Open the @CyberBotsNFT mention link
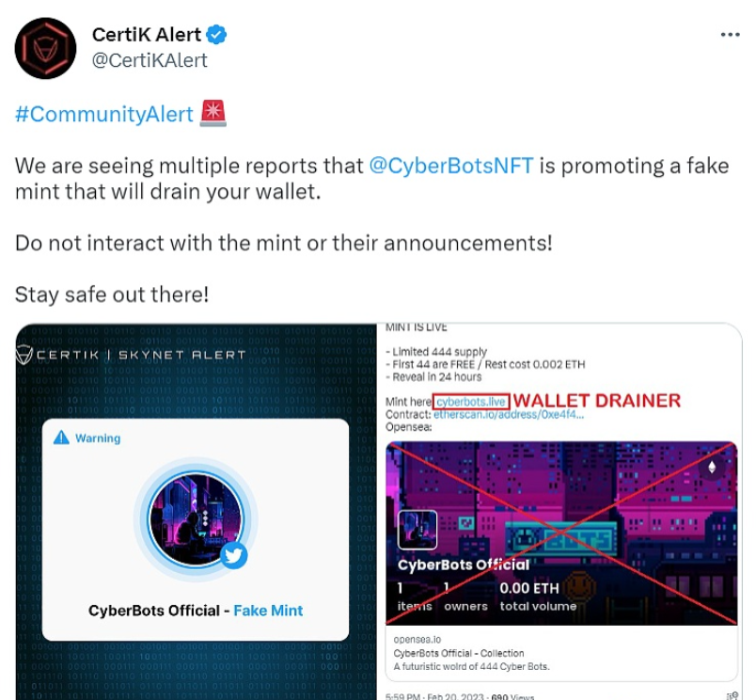 (451, 166)
